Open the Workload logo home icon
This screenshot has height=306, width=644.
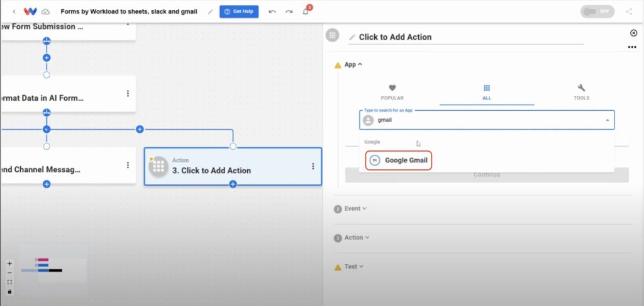30,11
